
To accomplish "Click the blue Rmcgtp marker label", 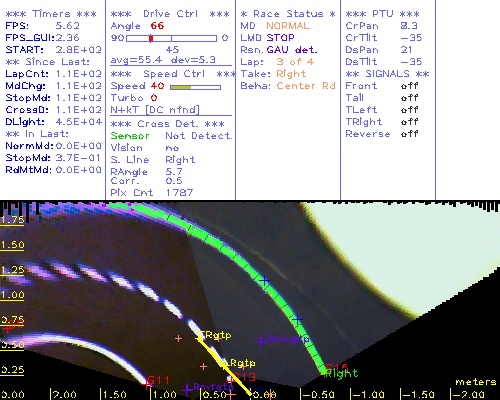I will (285, 340).
